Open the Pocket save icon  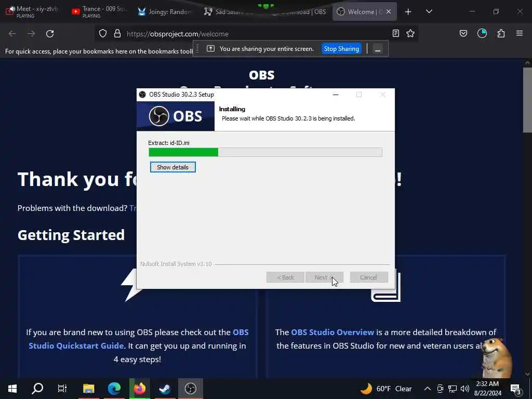coord(463,33)
